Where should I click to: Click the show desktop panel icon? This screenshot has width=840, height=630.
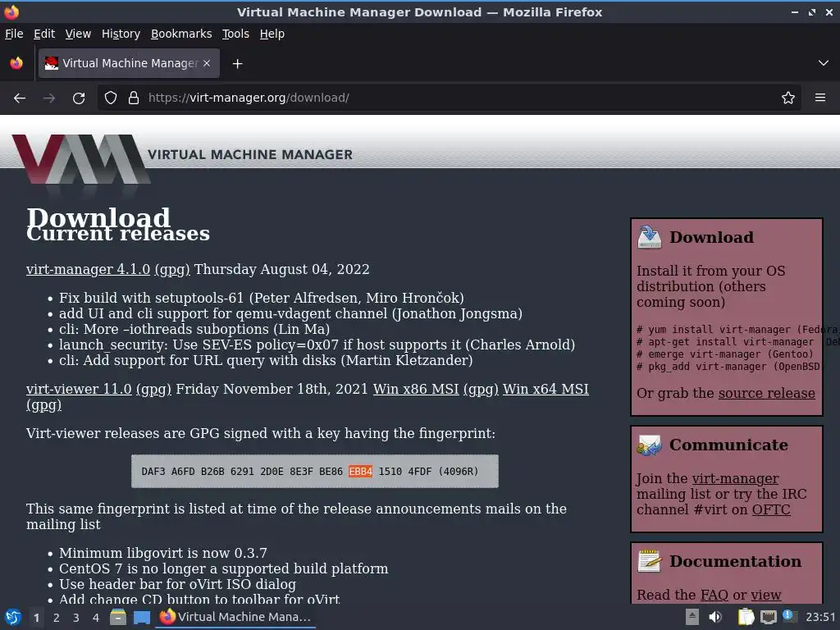coord(141,617)
